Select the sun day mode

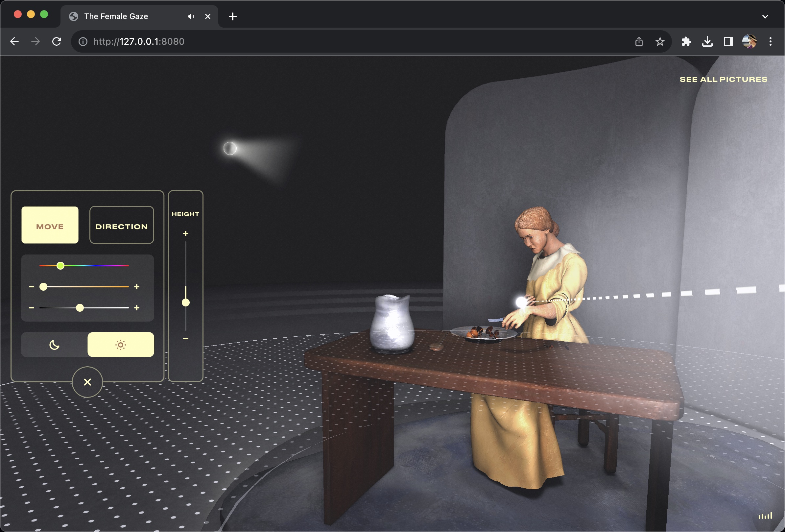point(121,345)
